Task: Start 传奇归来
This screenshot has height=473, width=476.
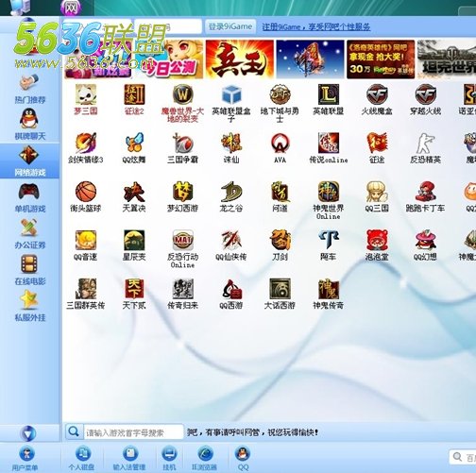Action: click(182, 294)
